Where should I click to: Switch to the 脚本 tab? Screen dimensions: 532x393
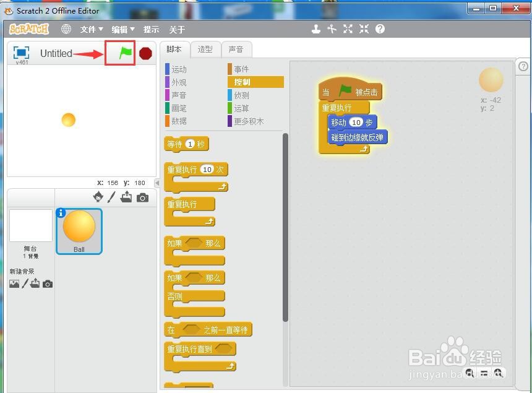pos(174,50)
